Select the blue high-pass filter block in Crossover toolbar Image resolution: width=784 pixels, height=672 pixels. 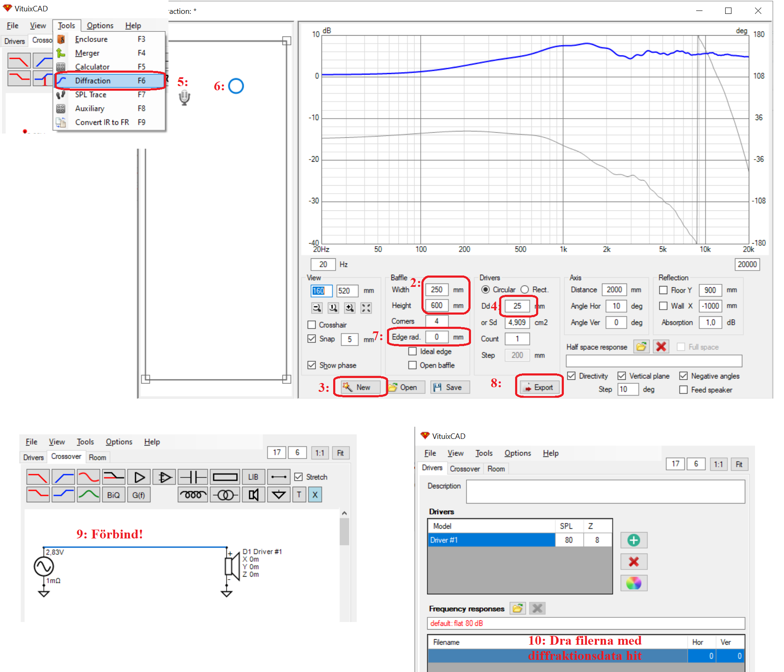[63, 477]
